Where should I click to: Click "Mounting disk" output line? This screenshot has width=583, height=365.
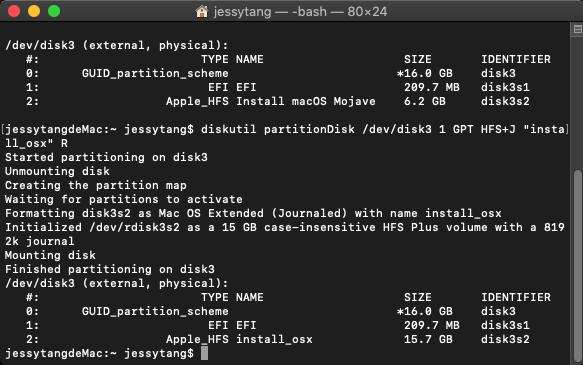50,255
